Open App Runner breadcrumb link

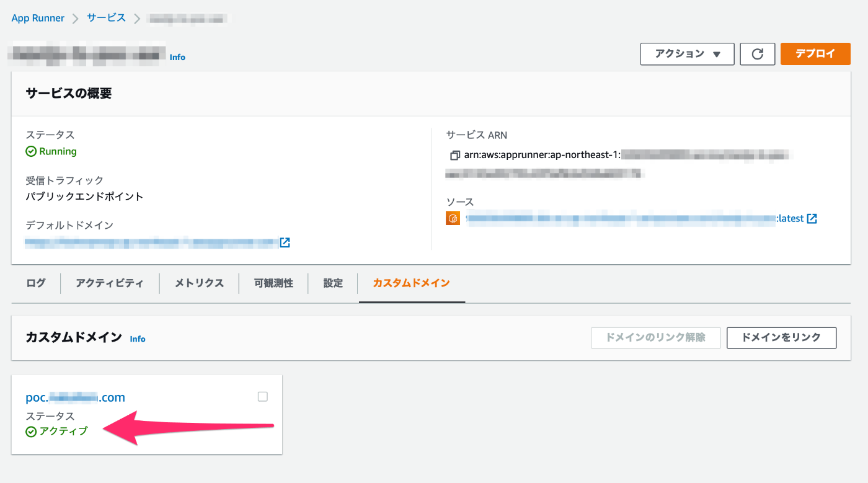(38, 18)
